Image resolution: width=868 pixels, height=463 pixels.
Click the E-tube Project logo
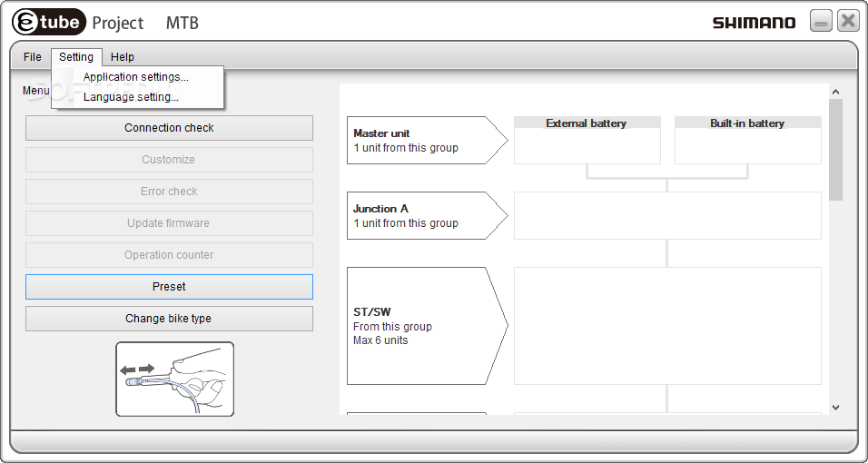[x=77, y=22]
